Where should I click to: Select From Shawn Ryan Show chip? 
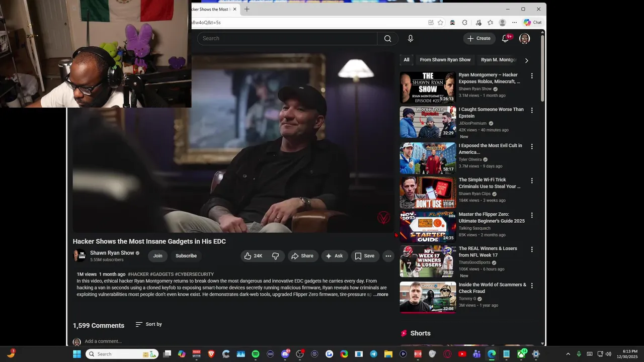tap(445, 60)
